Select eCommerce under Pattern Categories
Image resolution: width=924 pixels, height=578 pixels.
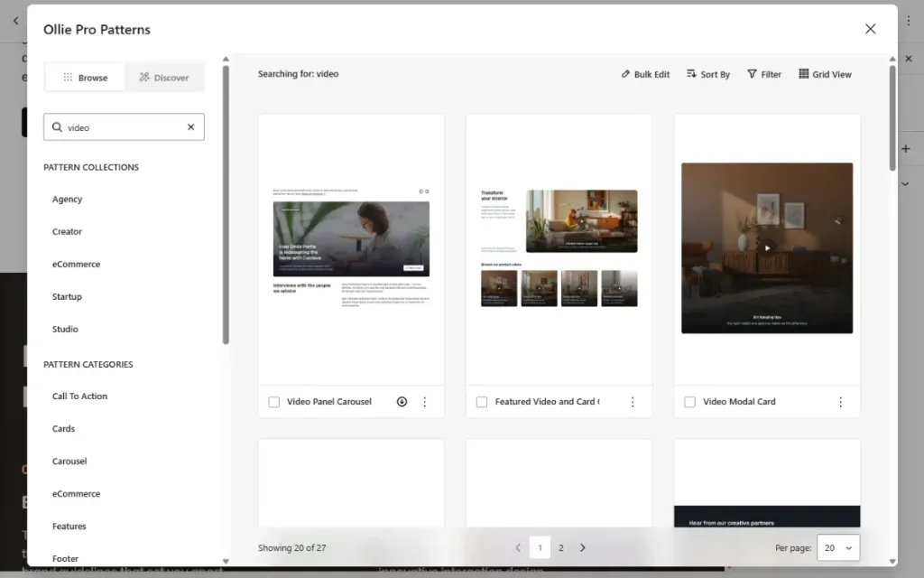click(x=76, y=494)
